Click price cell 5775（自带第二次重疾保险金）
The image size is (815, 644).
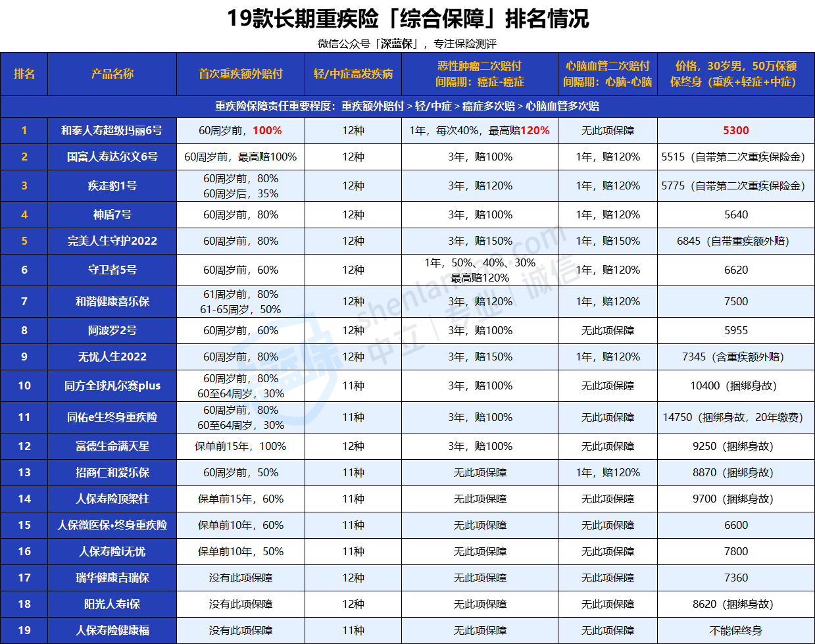tap(736, 186)
